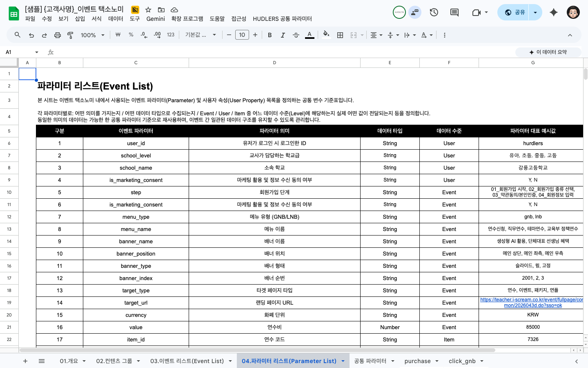Open the 삽입 menu

point(80,19)
